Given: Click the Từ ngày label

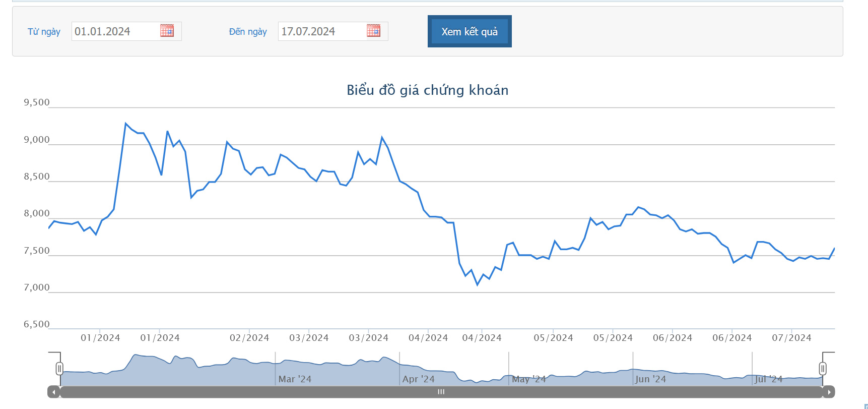Looking at the screenshot, I should [44, 32].
